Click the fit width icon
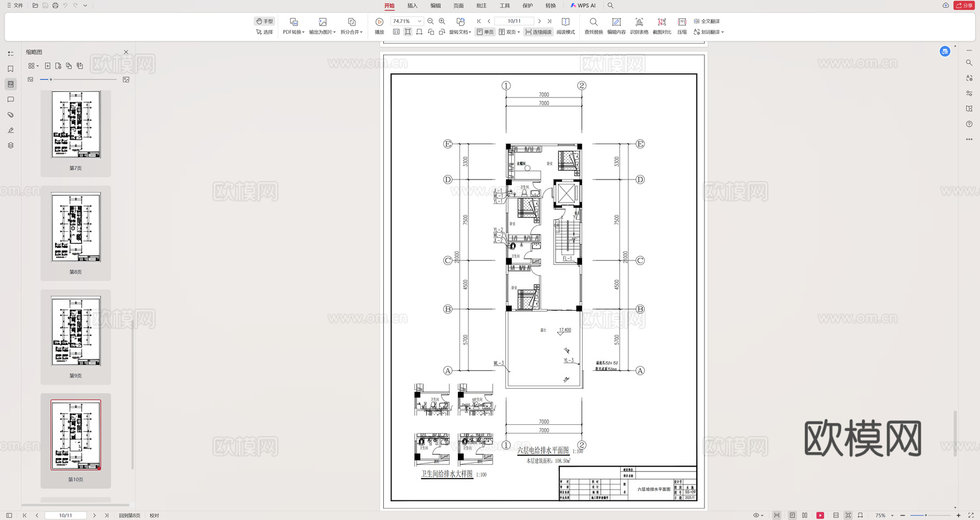 (x=419, y=32)
